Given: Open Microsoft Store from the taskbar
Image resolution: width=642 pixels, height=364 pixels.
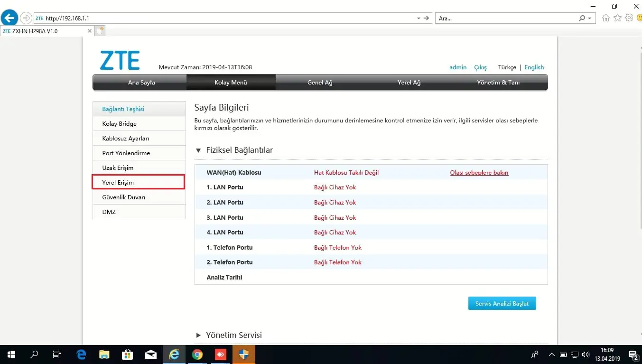Looking at the screenshot, I should 128,355.
